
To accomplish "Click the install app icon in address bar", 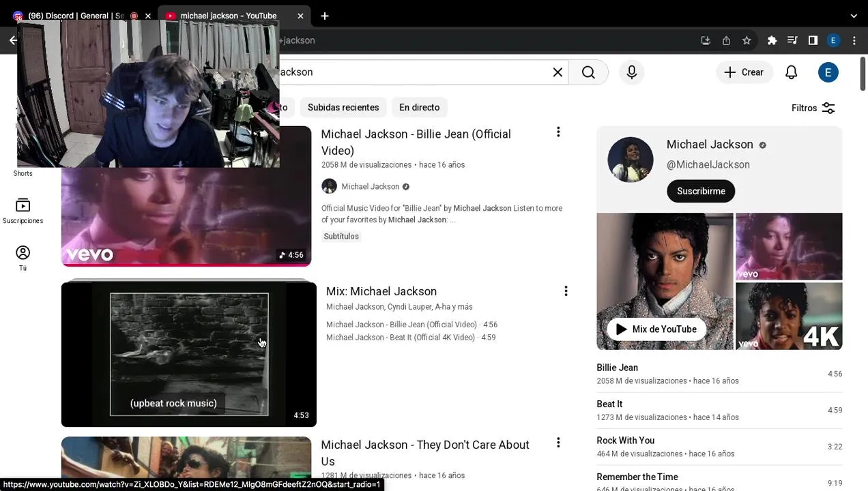I will tap(706, 40).
